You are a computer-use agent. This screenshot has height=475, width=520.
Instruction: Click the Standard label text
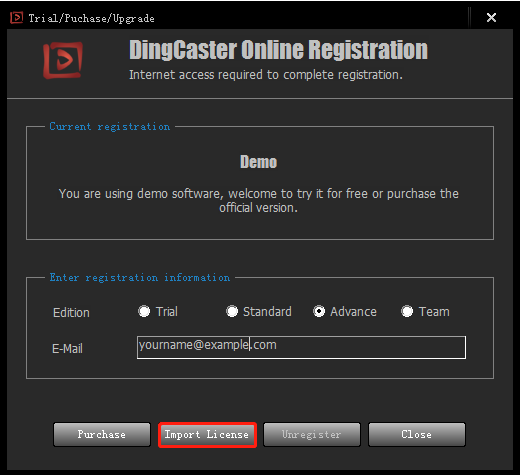(267, 312)
